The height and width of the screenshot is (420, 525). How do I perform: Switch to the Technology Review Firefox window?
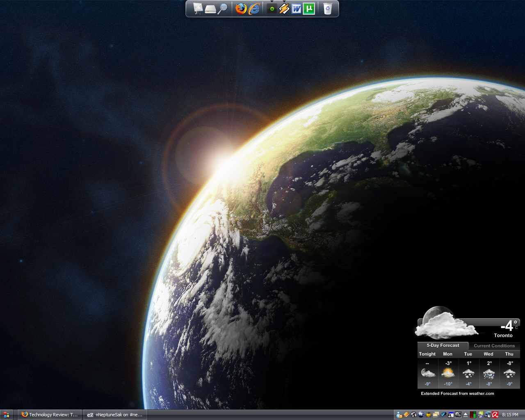(50, 415)
